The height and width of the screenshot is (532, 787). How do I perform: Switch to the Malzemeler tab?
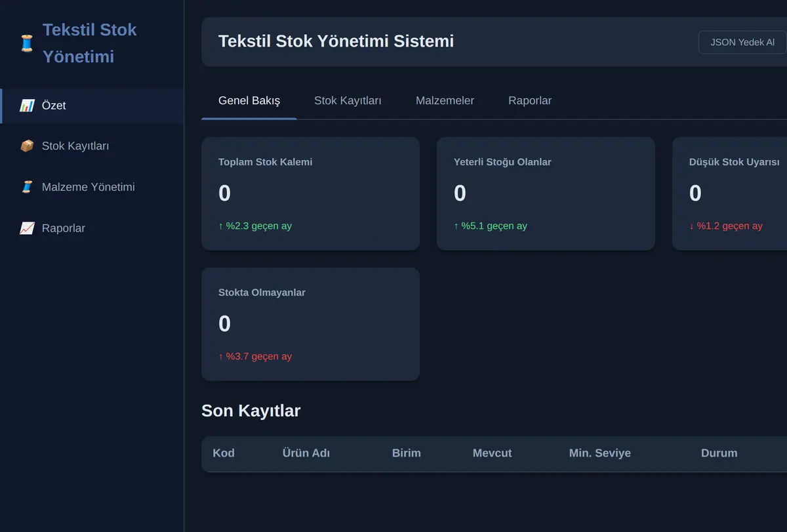(x=445, y=100)
